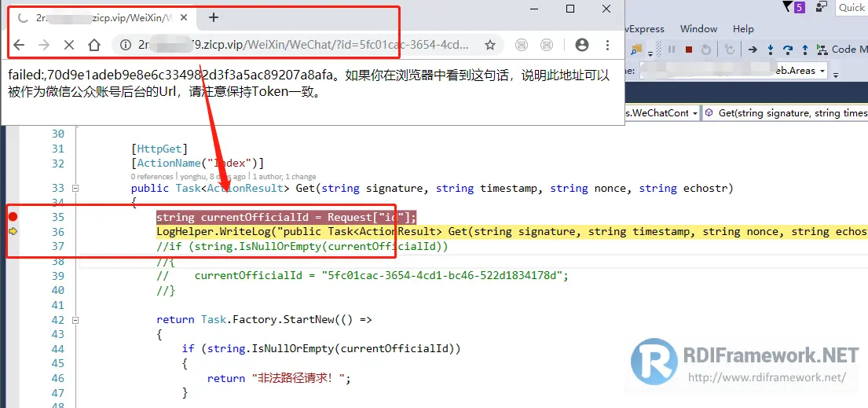Step Into the code
Viewport: 868px width, 408px height.
[x=770, y=50]
